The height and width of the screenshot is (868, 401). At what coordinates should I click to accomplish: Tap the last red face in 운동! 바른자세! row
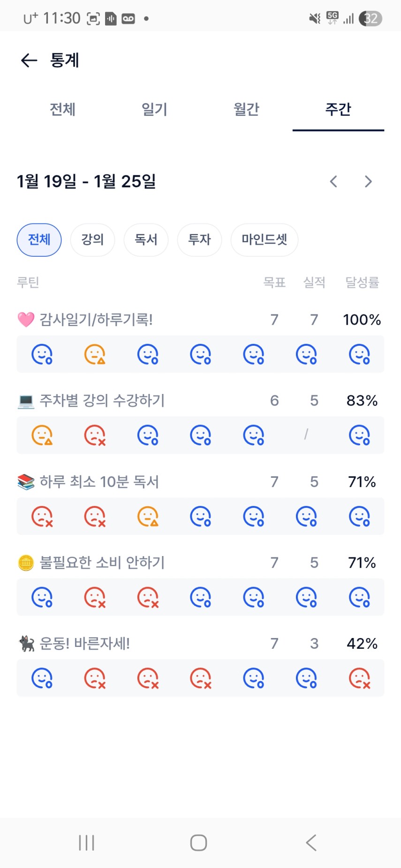click(360, 678)
